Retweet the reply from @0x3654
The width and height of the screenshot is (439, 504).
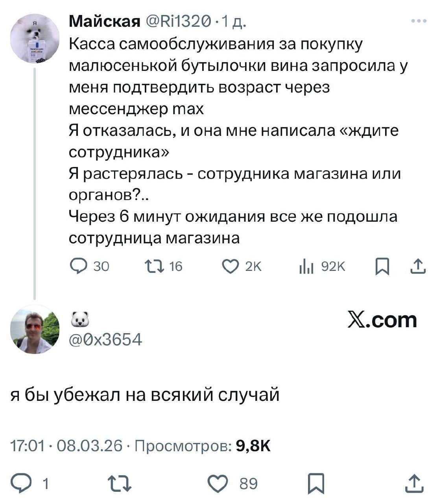[x=119, y=483]
